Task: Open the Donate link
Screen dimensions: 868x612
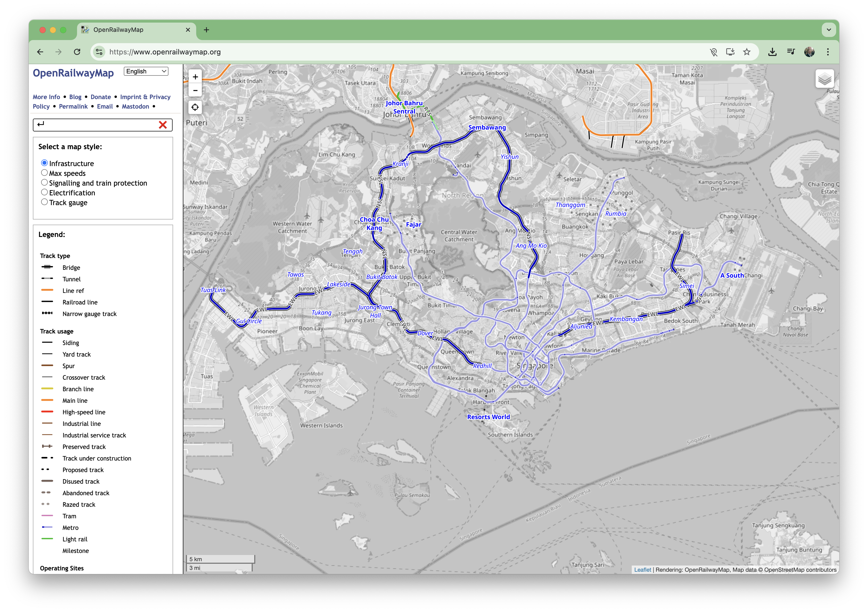Action: point(101,97)
